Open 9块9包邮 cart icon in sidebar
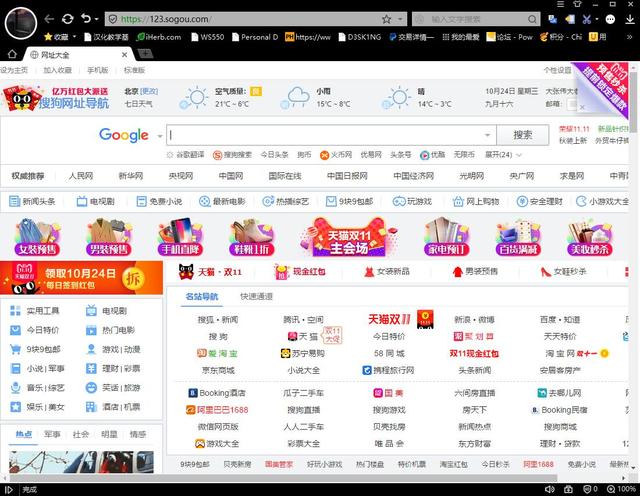Screen dimensions: 640x496 pos(15,349)
